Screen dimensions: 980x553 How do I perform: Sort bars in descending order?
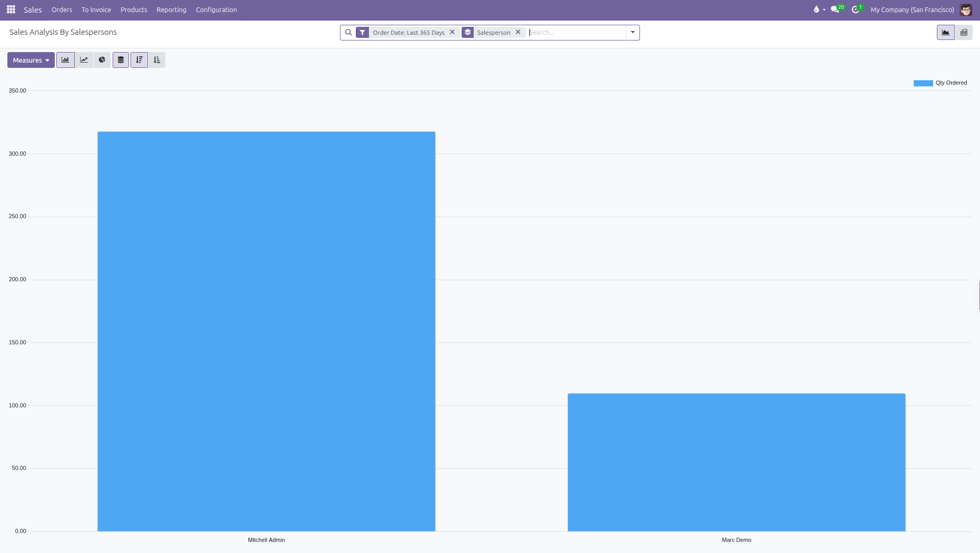coord(139,60)
